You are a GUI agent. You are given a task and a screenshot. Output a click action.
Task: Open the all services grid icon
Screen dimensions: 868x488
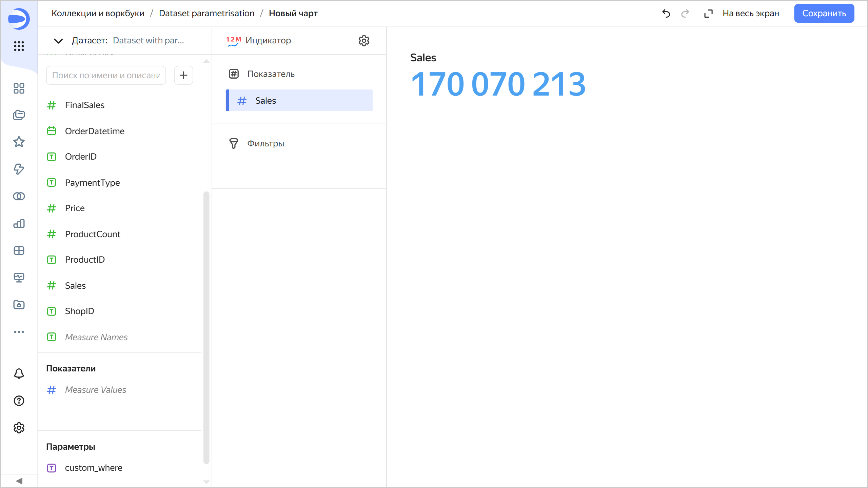point(19,46)
